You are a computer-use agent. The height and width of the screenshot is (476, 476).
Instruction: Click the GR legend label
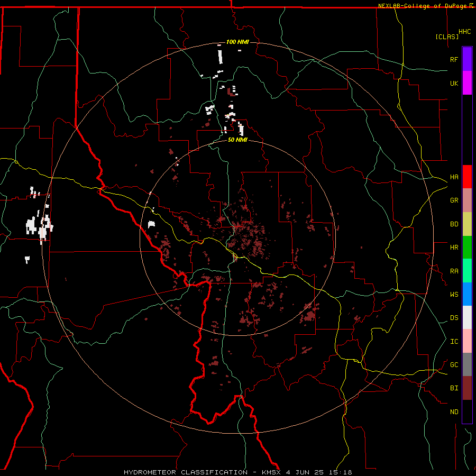coord(454,200)
